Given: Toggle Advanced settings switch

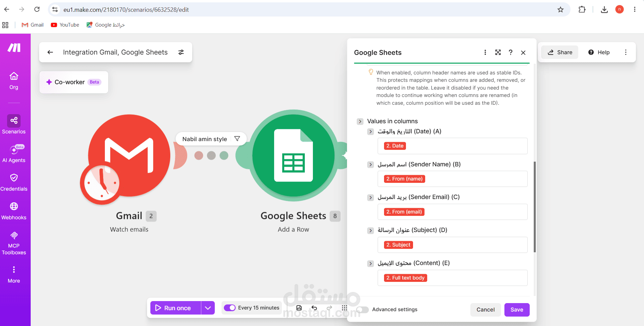Looking at the screenshot, I should click(362, 309).
